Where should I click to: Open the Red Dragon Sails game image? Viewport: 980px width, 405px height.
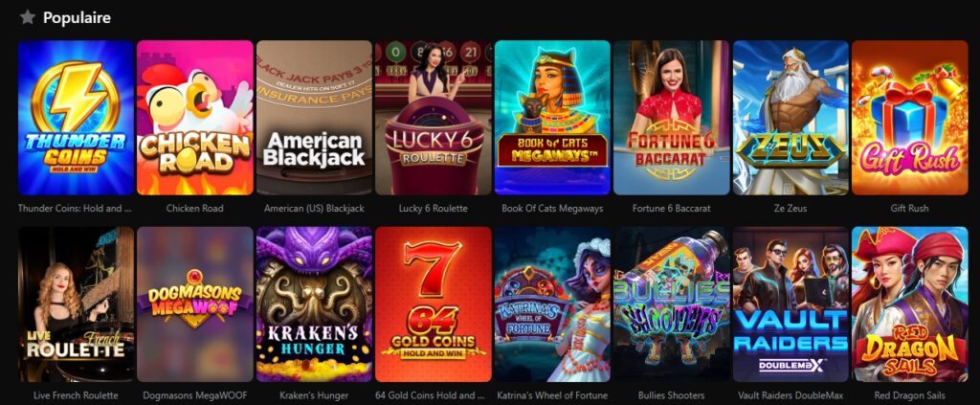[x=909, y=304]
